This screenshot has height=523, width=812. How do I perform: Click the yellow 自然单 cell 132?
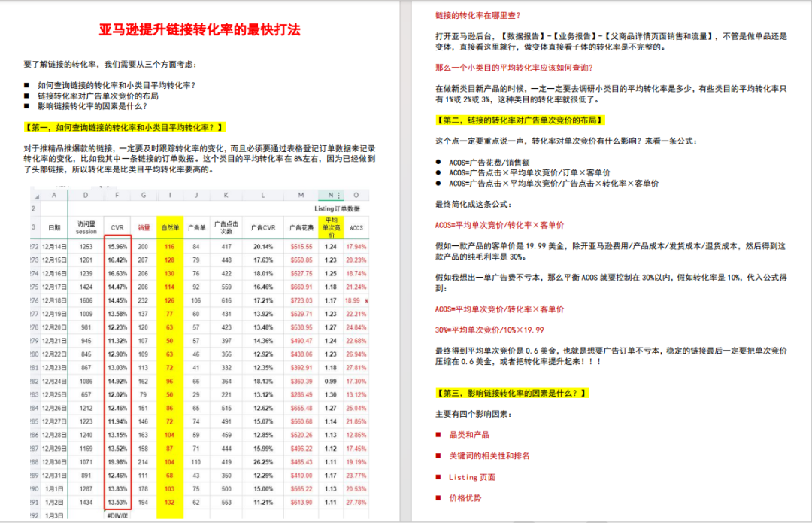[x=170, y=502]
